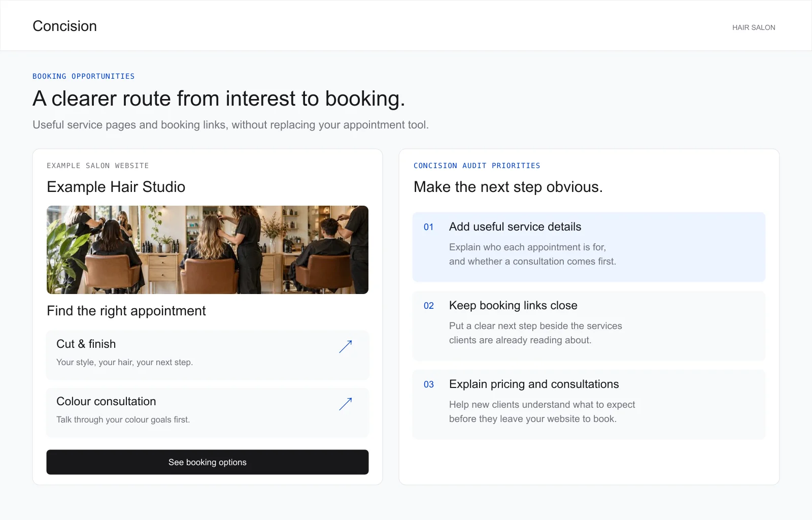
Task: Click text Help new clients understand what to expect
Action: pos(542,405)
